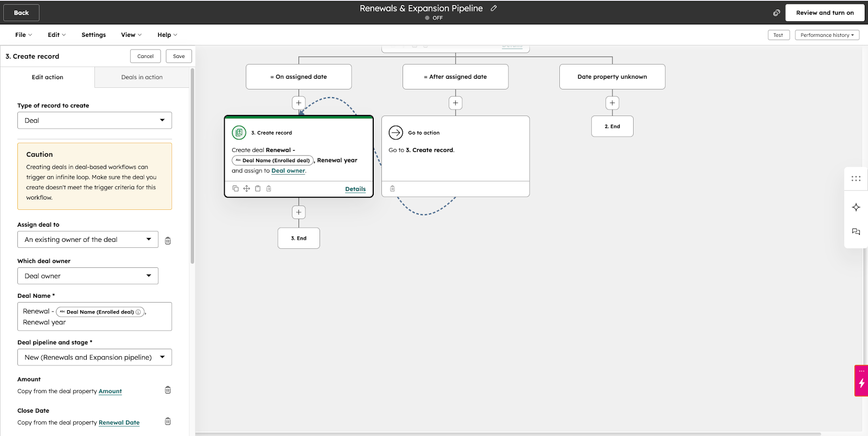Screen dimensions: 868x436
Task: Open the AI sparkle assistant icon
Action: click(x=856, y=207)
